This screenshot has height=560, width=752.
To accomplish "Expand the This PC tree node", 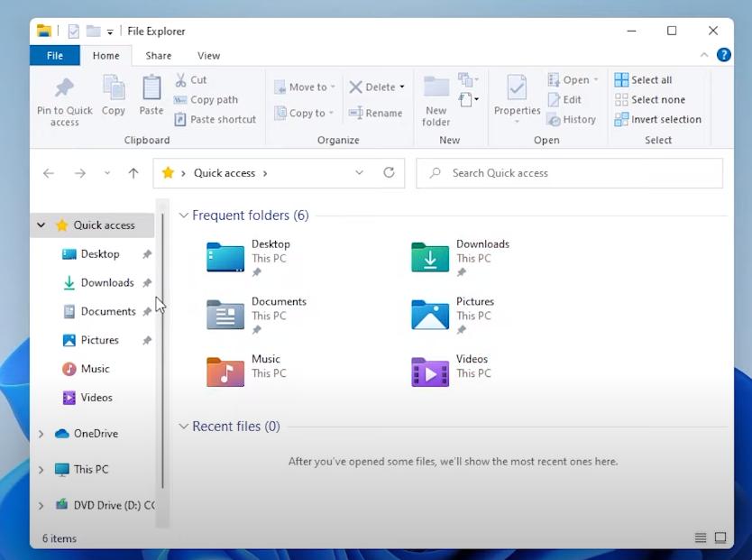I will [41, 470].
